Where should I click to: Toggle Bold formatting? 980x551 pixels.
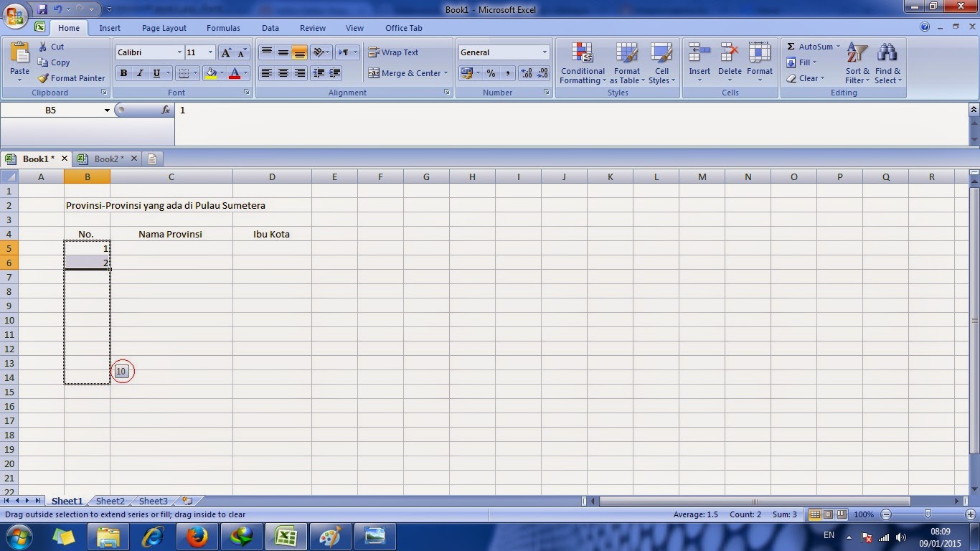pos(123,73)
